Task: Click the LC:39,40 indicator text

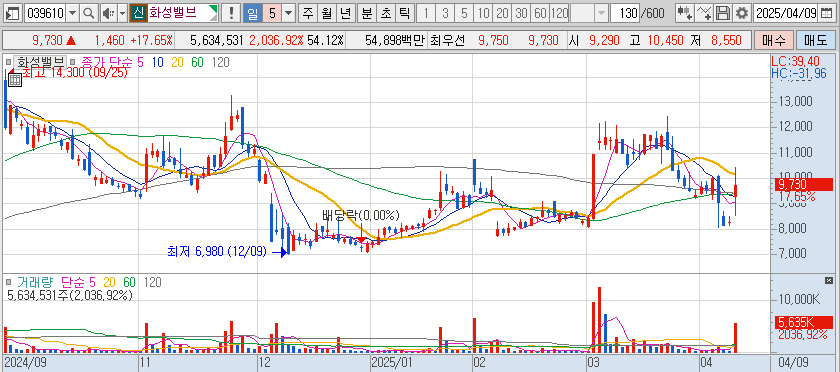Action: pos(796,62)
